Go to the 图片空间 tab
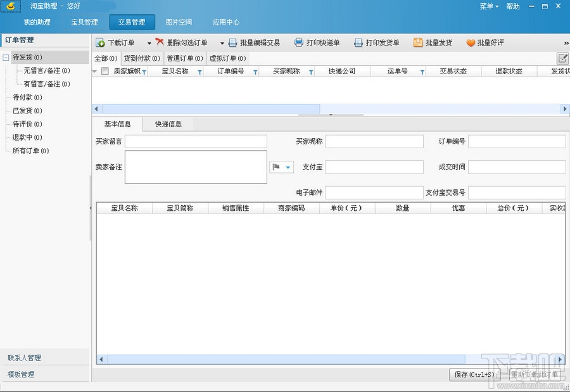The width and height of the screenshot is (570, 392). [x=179, y=22]
